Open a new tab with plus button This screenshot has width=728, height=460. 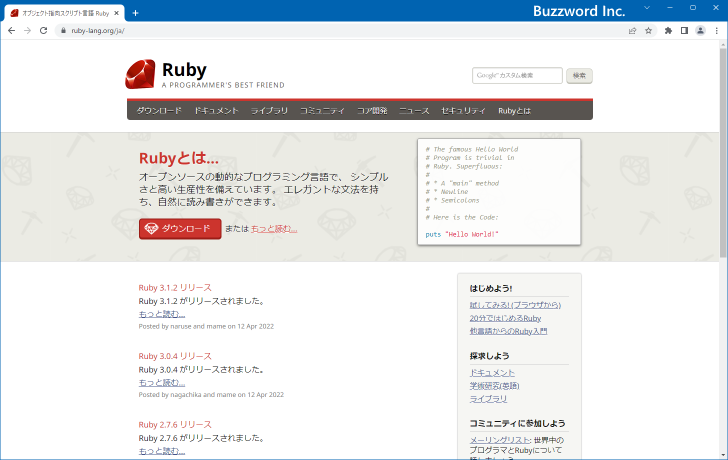[x=136, y=13]
